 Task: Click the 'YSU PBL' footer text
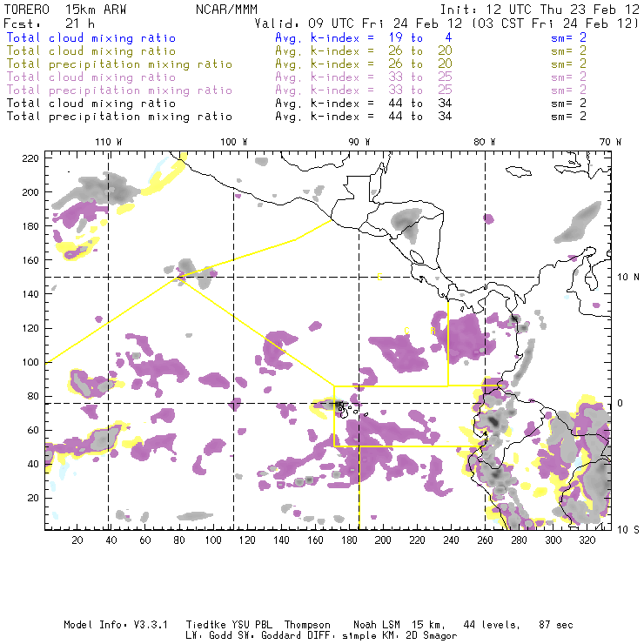pos(252,625)
